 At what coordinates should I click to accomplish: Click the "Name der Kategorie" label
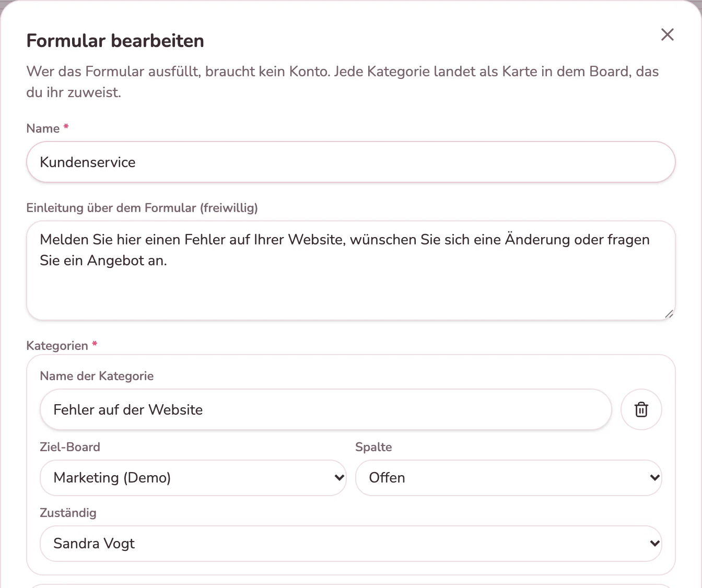[97, 376]
